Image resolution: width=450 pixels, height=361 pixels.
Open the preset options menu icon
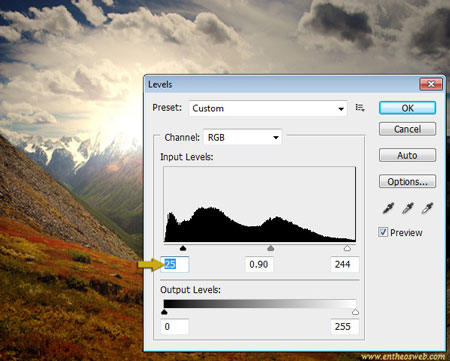tap(360, 108)
